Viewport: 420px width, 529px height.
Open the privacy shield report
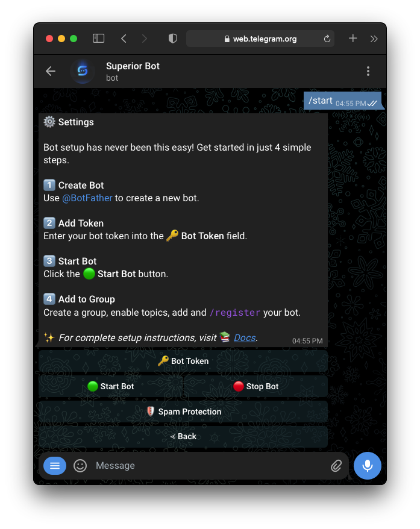[x=173, y=39]
